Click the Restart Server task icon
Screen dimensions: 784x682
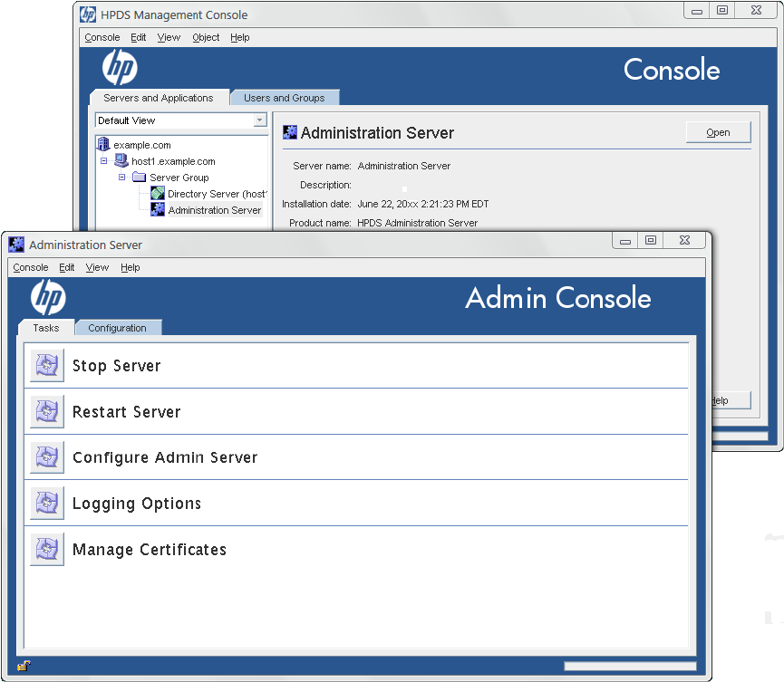click(x=47, y=412)
